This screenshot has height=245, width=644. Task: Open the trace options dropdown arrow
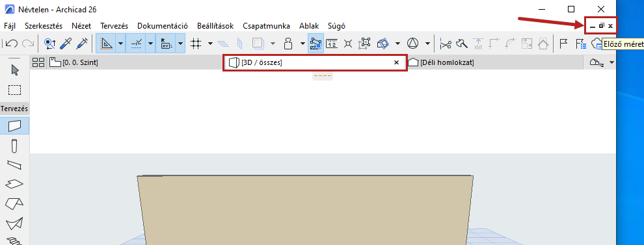pyautogui.click(x=273, y=43)
